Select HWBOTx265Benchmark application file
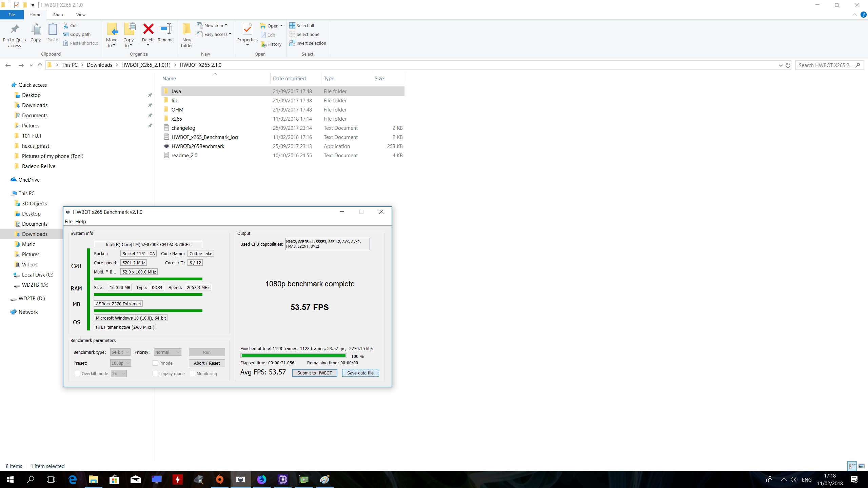This screenshot has width=868, height=488. (x=198, y=146)
